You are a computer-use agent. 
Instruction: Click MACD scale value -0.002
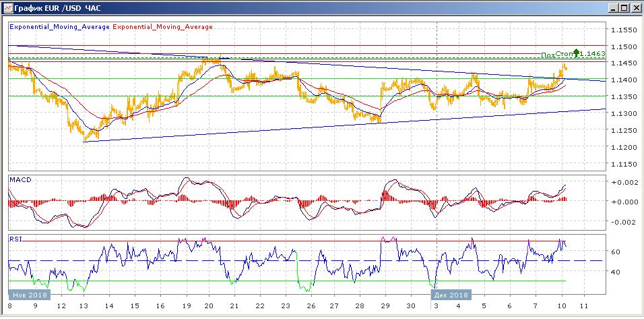[624, 223]
